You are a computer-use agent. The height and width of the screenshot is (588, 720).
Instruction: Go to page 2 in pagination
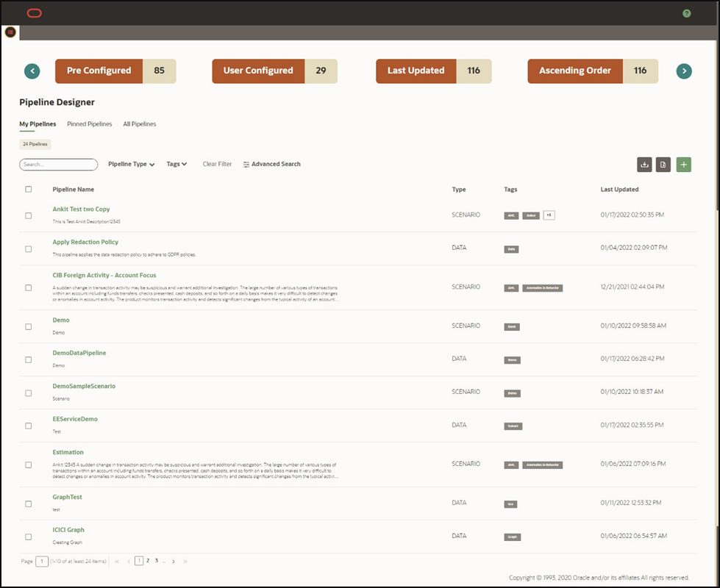coord(148,561)
